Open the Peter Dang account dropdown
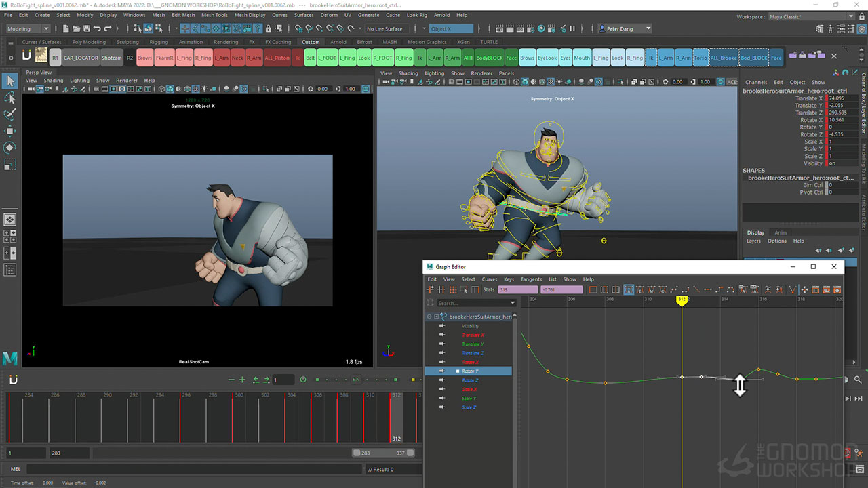The width and height of the screenshot is (868, 488). [x=648, y=28]
